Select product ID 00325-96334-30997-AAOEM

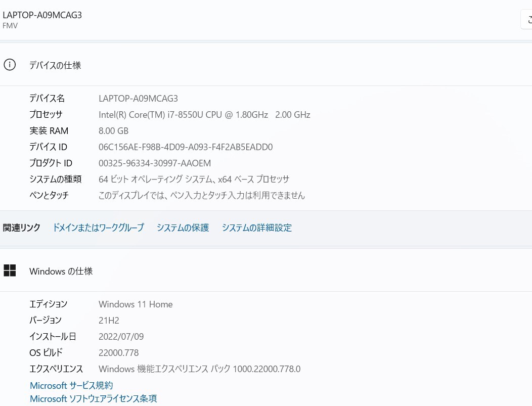pos(155,163)
